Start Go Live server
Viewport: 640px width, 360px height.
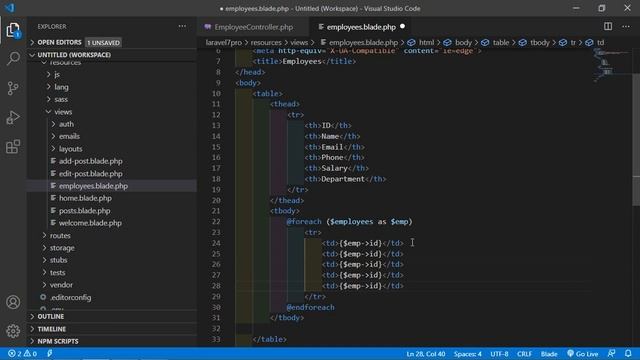[582, 354]
